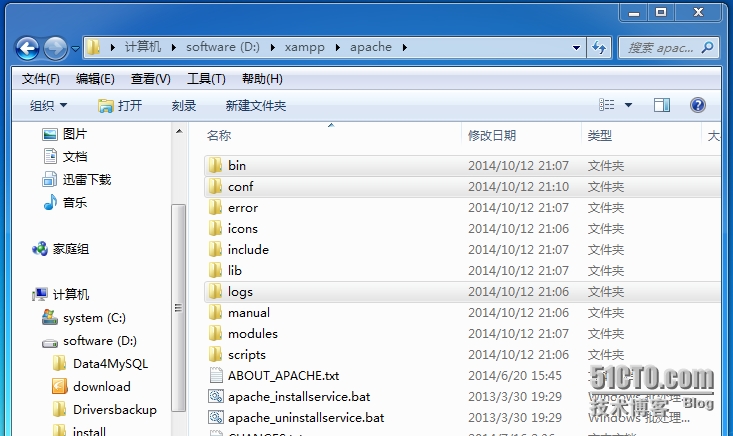Select 文档 library in navigation pane
The width and height of the screenshot is (733, 436).
65,157
